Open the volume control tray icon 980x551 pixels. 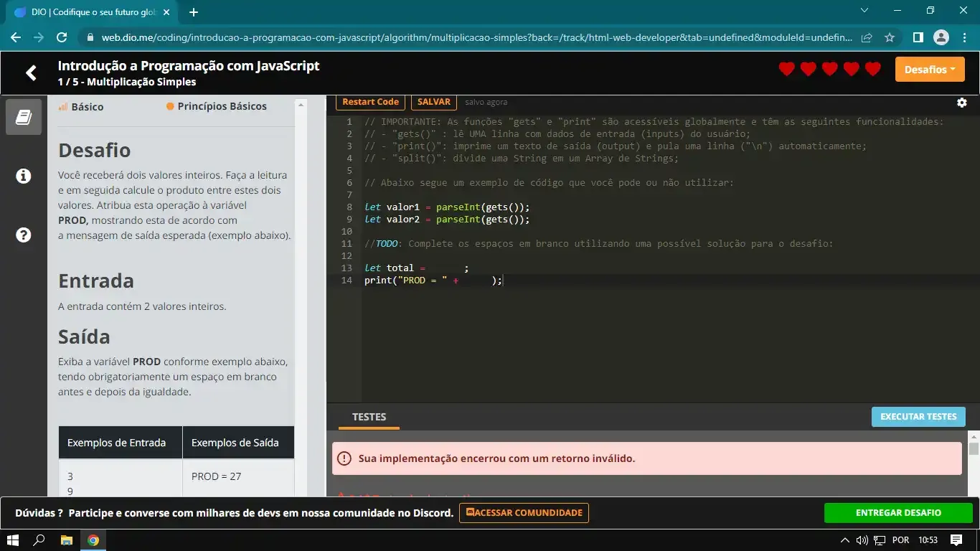pyautogui.click(x=862, y=540)
